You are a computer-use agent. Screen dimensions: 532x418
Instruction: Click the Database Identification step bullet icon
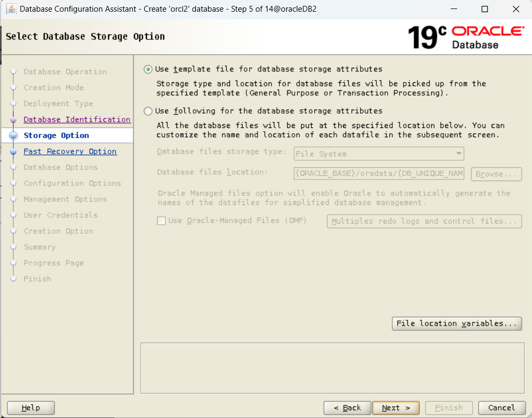(13, 120)
